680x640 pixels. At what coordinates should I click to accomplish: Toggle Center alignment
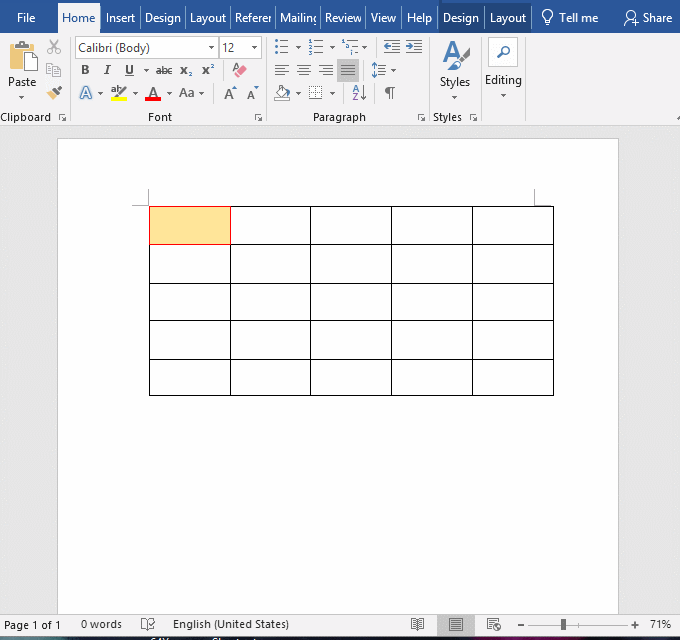[x=304, y=70]
